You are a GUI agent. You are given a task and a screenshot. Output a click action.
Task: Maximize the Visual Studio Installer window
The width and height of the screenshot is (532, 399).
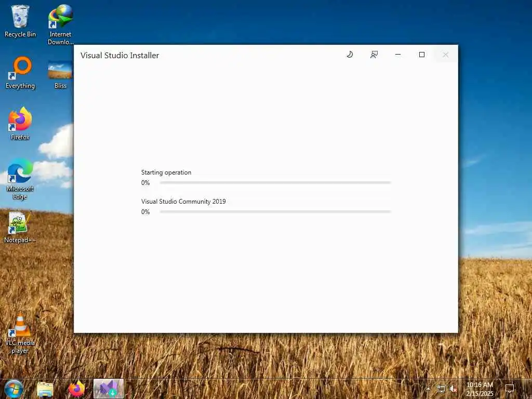coord(422,55)
